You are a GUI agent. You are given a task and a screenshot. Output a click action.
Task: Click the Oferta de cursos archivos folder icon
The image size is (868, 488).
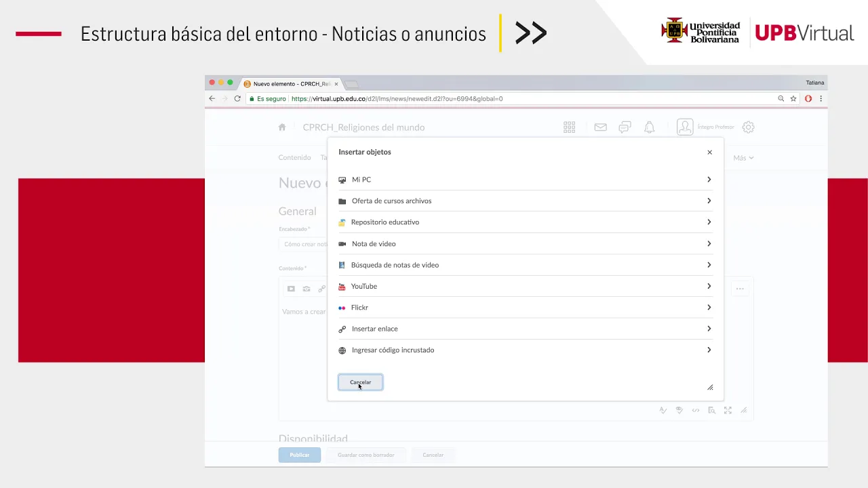click(342, 201)
